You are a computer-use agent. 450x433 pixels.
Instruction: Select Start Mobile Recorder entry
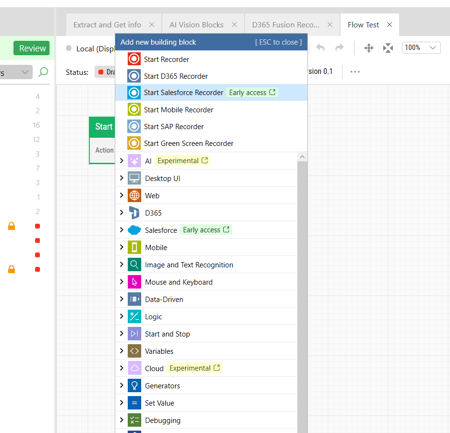pos(211,109)
